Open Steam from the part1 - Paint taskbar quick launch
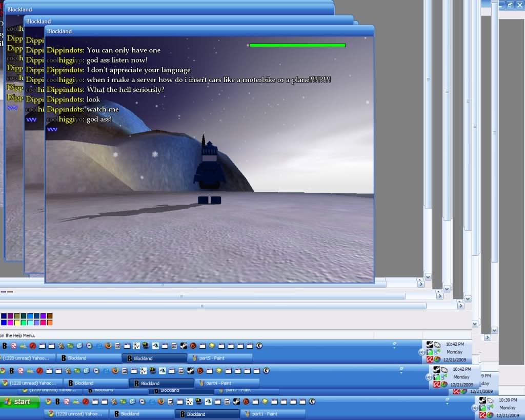Image resolution: width=525 pixels, height=420 pixels. 236,401
